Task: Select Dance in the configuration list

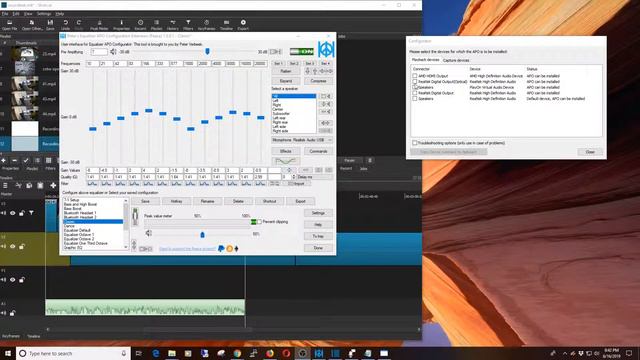Action: (x=69, y=226)
